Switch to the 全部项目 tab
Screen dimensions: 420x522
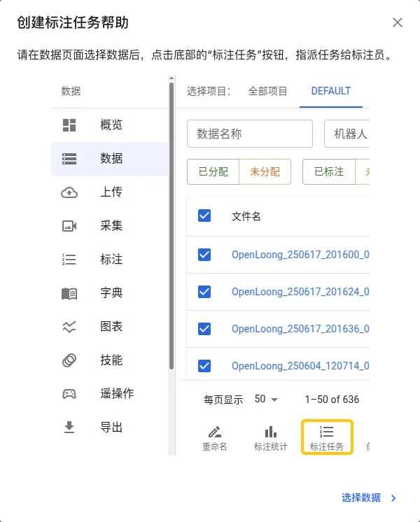click(x=268, y=91)
